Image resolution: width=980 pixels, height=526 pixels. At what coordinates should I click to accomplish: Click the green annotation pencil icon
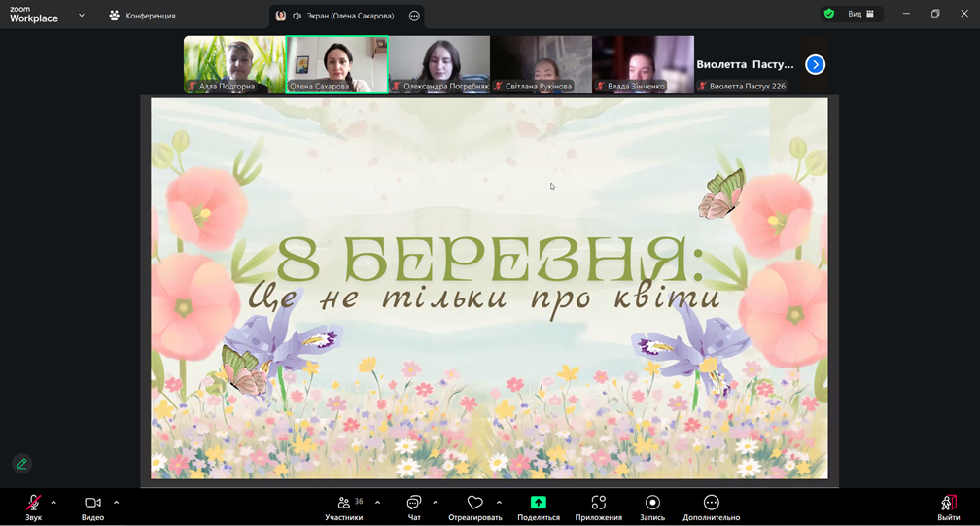pyautogui.click(x=22, y=464)
